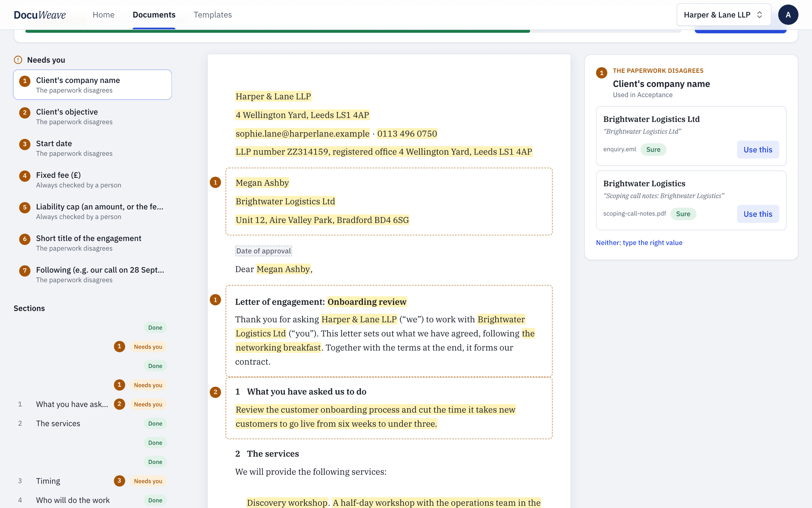Viewport: 812px width, 508px height.
Task: Click the Needs you alert icon
Action: [18, 60]
